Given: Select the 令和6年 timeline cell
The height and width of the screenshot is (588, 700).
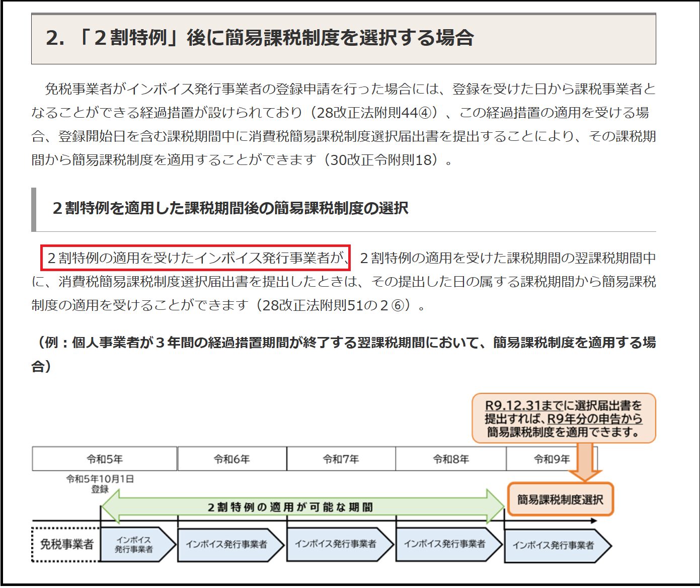Looking at the screenshot, I should point(231,459).
